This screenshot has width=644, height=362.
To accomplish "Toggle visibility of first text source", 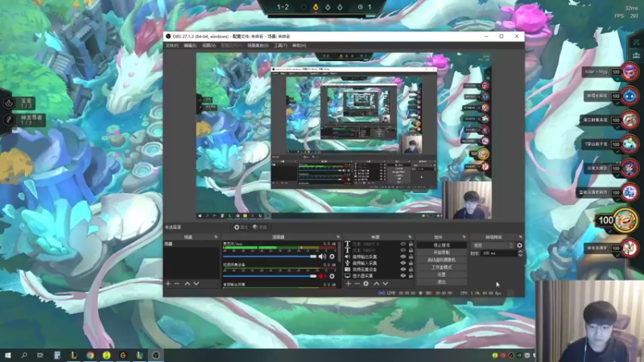I will point(403,244).
